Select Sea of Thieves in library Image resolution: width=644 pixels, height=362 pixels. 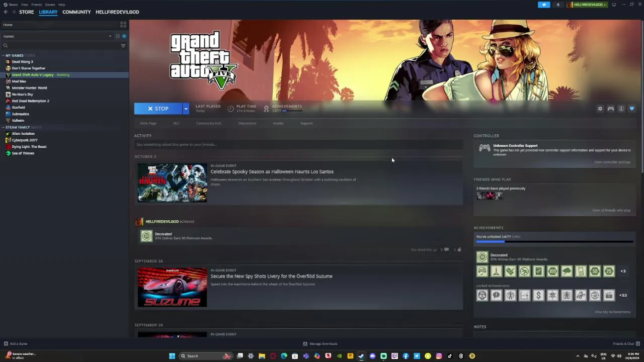pos(23,153)
